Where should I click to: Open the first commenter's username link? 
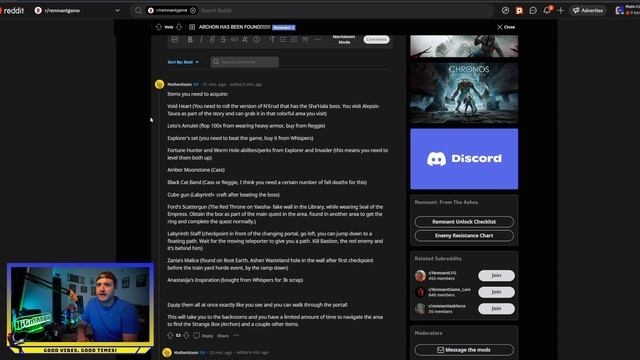(180, 84)
